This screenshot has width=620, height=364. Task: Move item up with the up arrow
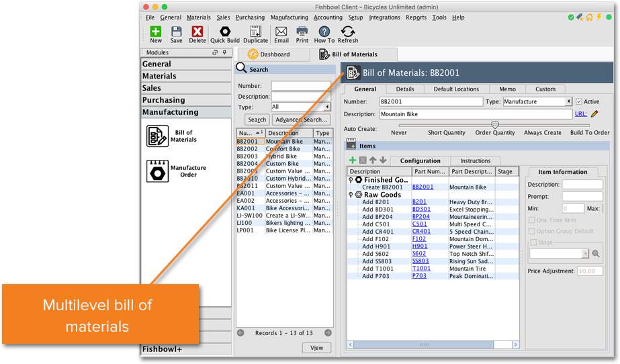[373, 160]
